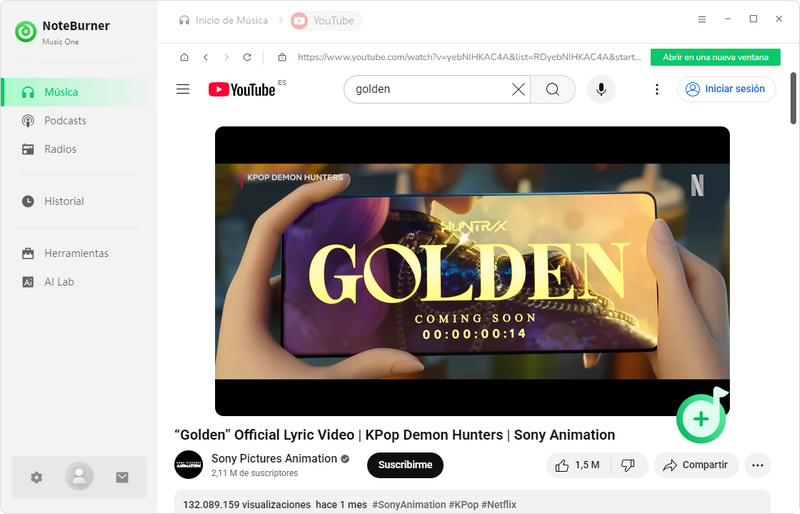The width and height of the screenshot is (800, 514).
Task: Dislike the video with thumbs down
Action: tap(629, 465)
